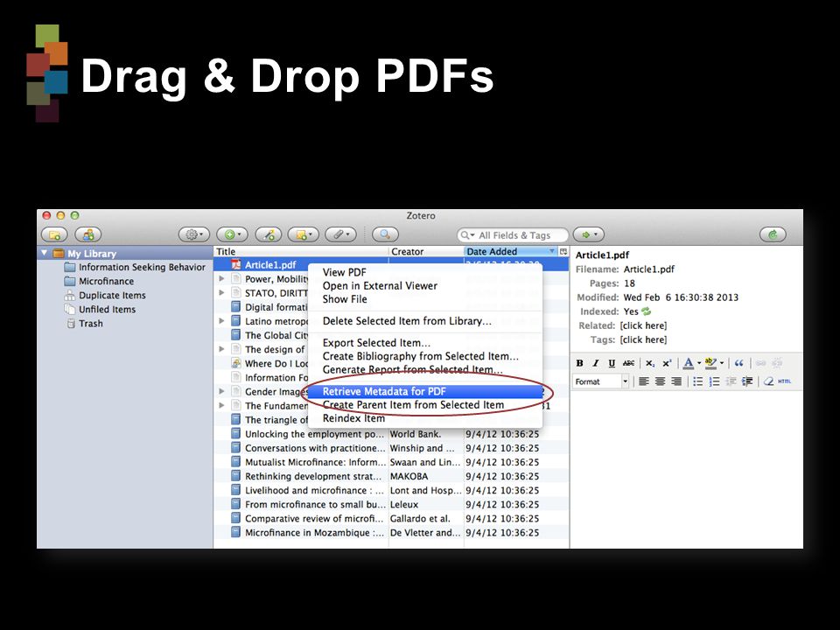840x630 pixels.
Task: Select the Rethinking development strat item
Action: (391, 476)
